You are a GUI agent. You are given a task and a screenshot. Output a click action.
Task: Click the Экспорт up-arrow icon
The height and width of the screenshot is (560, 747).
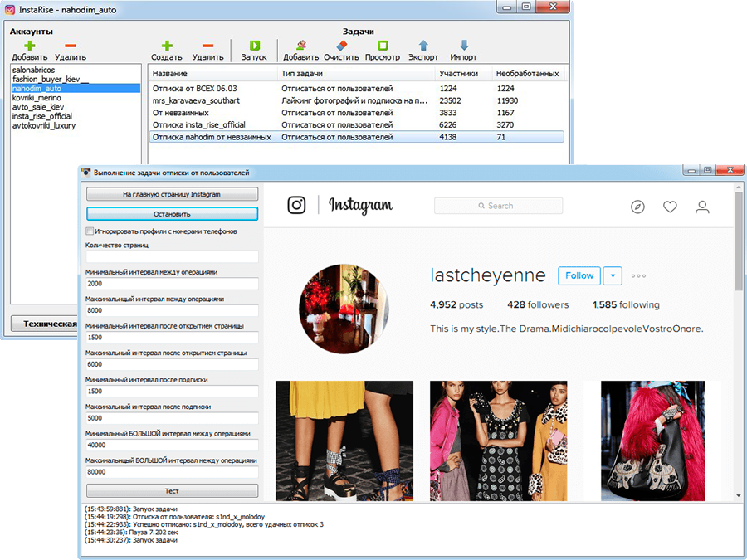tap(423, 46)
